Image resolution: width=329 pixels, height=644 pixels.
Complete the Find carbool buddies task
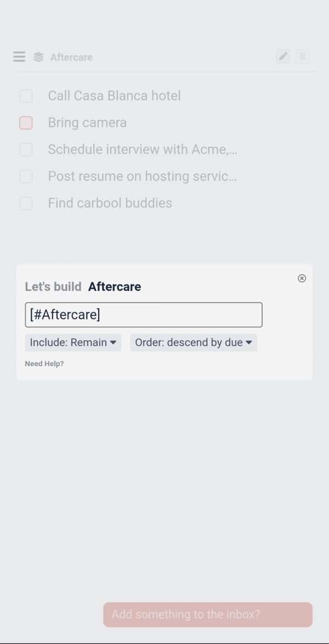click(x=26, y=204)
